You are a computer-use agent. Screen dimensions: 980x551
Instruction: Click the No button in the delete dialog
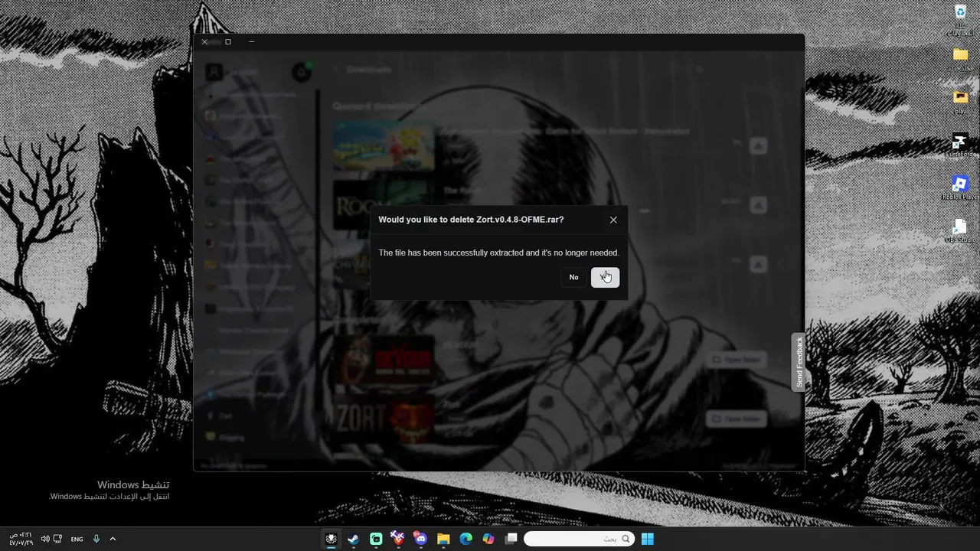(573, 277)
